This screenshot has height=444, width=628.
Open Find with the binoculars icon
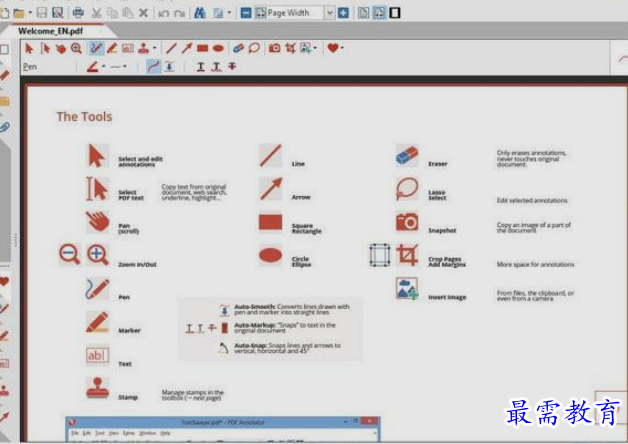click(x=199, y=13)
